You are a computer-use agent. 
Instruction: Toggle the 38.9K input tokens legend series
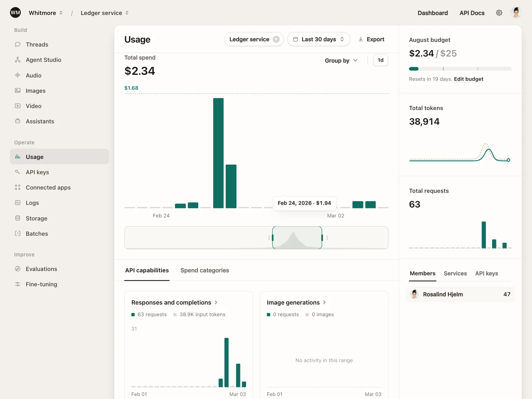pyautogui.click(x=199, y=315)
